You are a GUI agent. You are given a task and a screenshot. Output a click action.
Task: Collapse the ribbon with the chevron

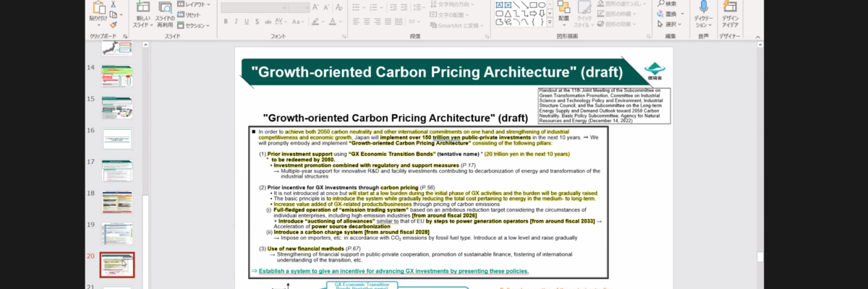(758, 37)
